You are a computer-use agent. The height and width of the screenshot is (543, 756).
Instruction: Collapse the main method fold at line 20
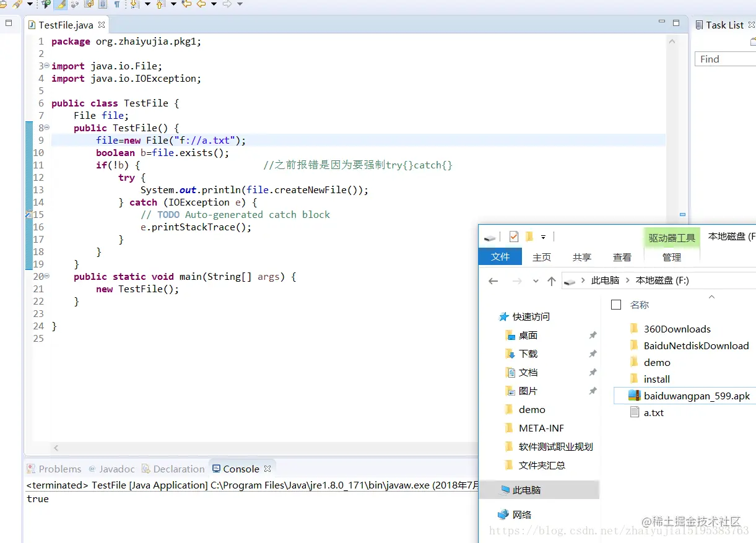(x=47, y=276)
